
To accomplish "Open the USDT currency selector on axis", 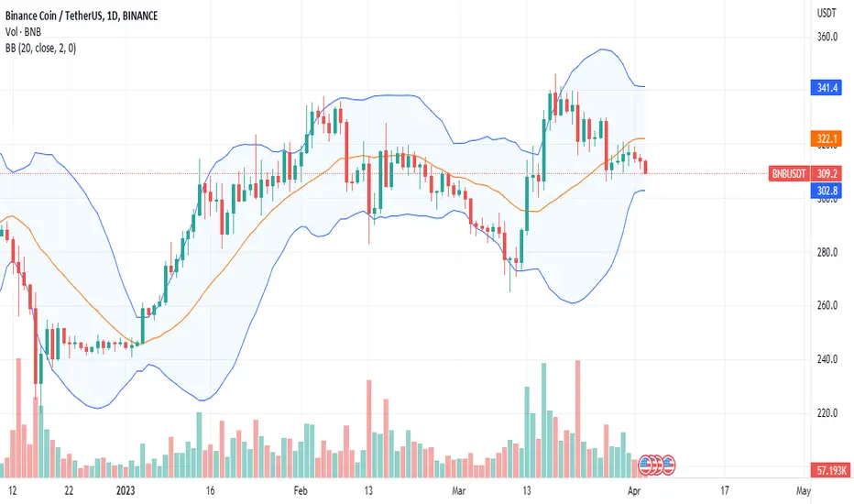I will point(827,14).
